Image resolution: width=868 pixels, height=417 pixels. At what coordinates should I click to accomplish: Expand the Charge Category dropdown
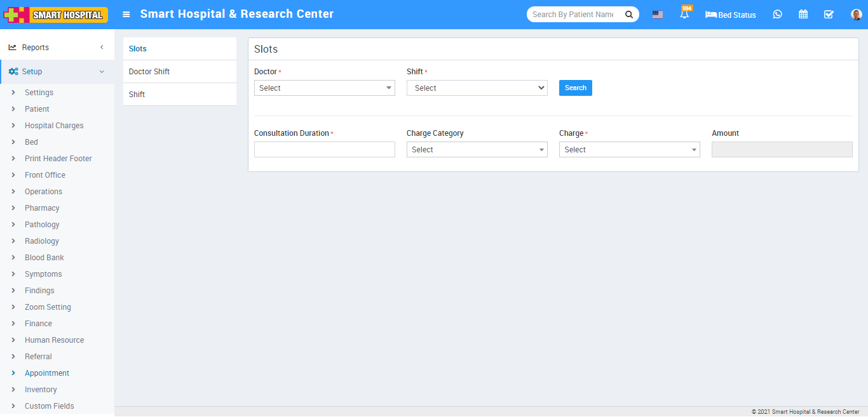click(477, 150)
